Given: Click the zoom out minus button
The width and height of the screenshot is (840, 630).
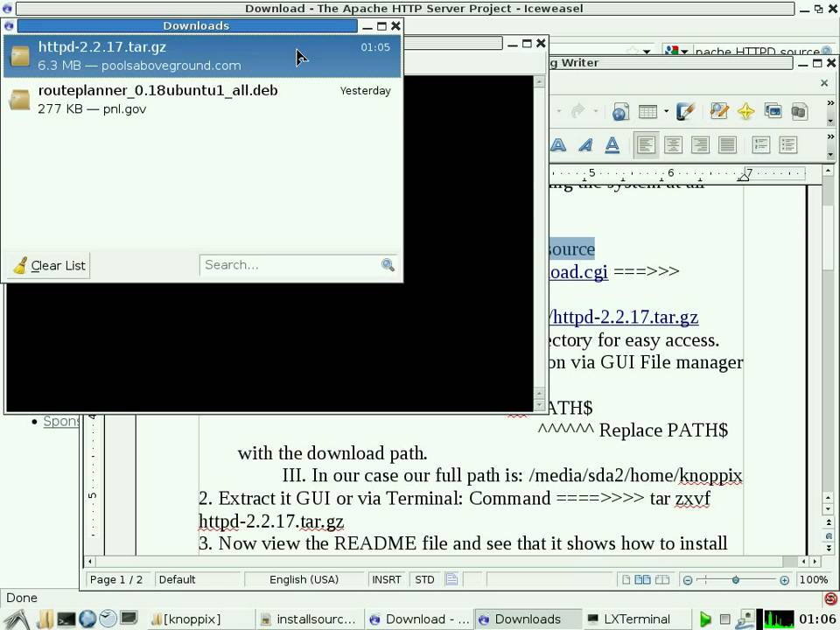Looking at the screenshot, I should click(688, 580).
